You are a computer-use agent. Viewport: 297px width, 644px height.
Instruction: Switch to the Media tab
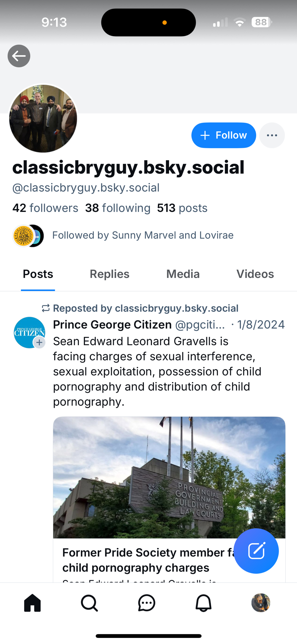[183, 274]
